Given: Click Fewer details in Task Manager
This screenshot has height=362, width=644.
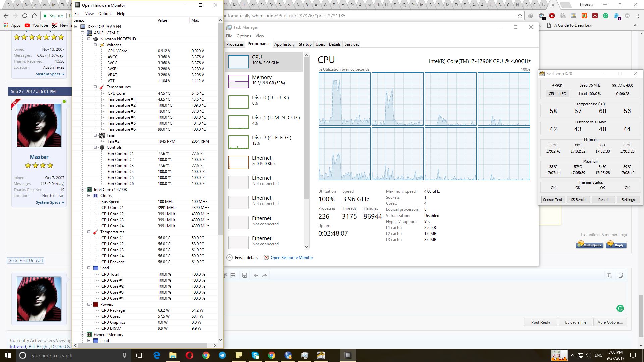Looking at the screenshot, I should tap(243, 258).
